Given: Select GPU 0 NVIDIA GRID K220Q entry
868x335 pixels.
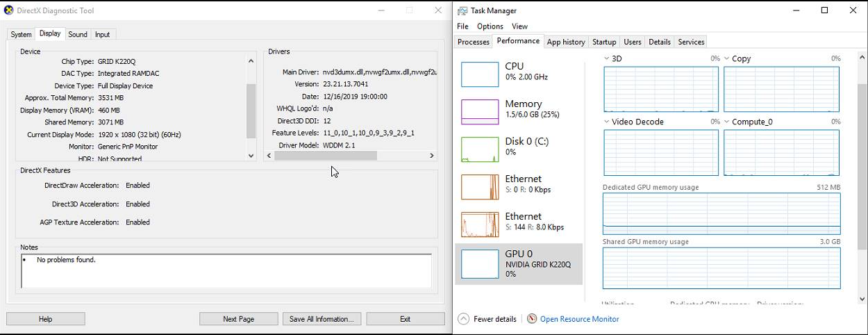Looking at the screenshot, I should [x=519, y=263].
